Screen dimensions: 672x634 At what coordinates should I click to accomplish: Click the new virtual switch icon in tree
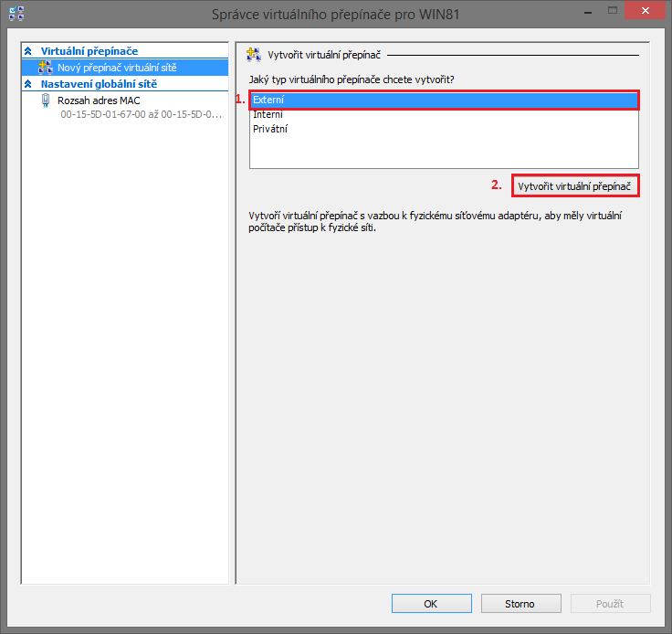pyautogui.click(x=46, y=68)
